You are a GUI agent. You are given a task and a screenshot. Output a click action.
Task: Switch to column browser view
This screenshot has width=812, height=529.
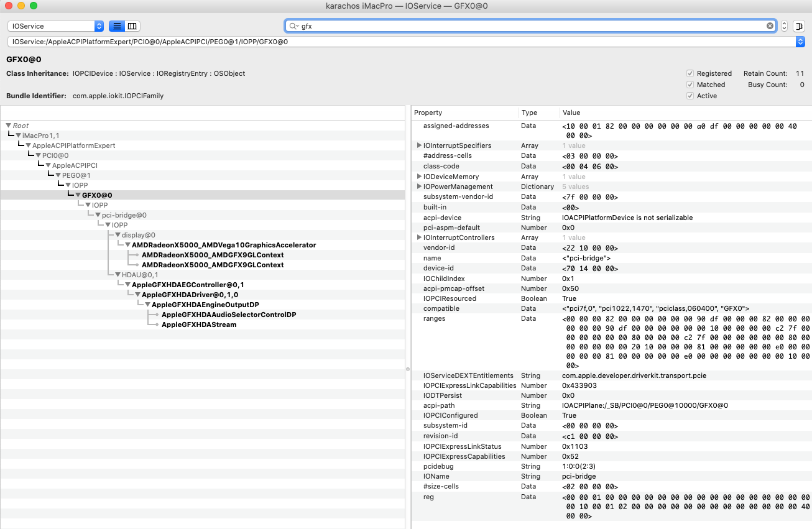(x=132, y=26)
